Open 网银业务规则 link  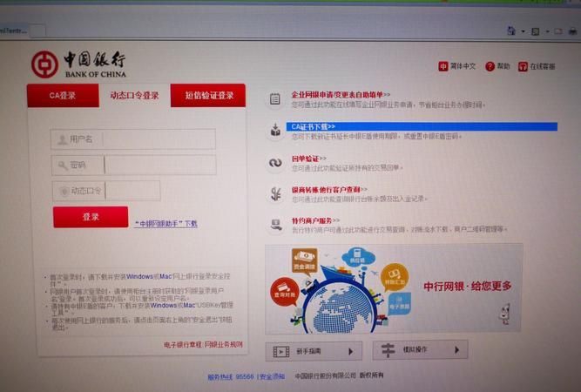pyautogui.click(x=224, y=345)
